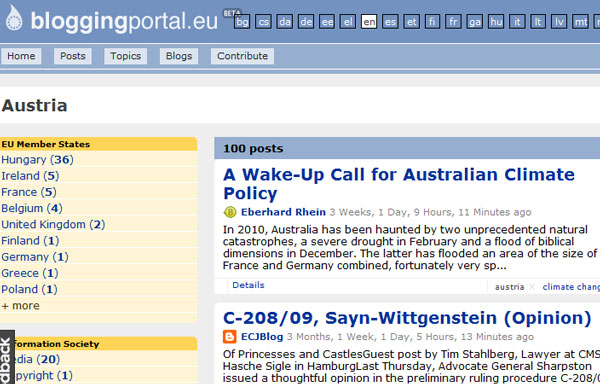The width and height of the screenshot is (600, 384).
Task: Open the ECJBlog author link
Action: point(262,337)
